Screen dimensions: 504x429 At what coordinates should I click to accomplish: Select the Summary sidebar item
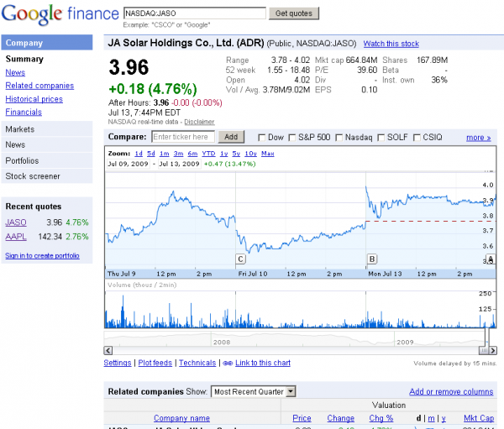[x=24, y=59]
